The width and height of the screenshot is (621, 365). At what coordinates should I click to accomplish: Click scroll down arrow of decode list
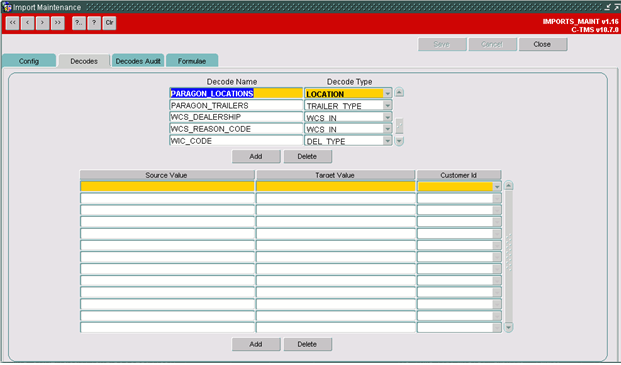(399, 141)
